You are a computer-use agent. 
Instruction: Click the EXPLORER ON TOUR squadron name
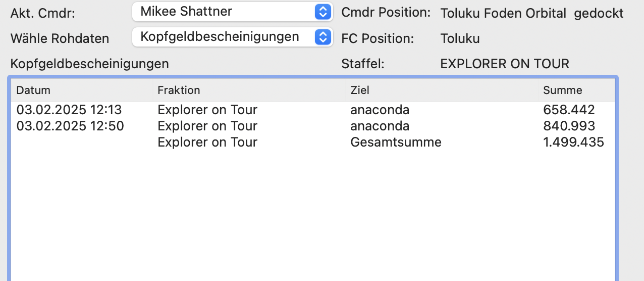tap(505, 64)
